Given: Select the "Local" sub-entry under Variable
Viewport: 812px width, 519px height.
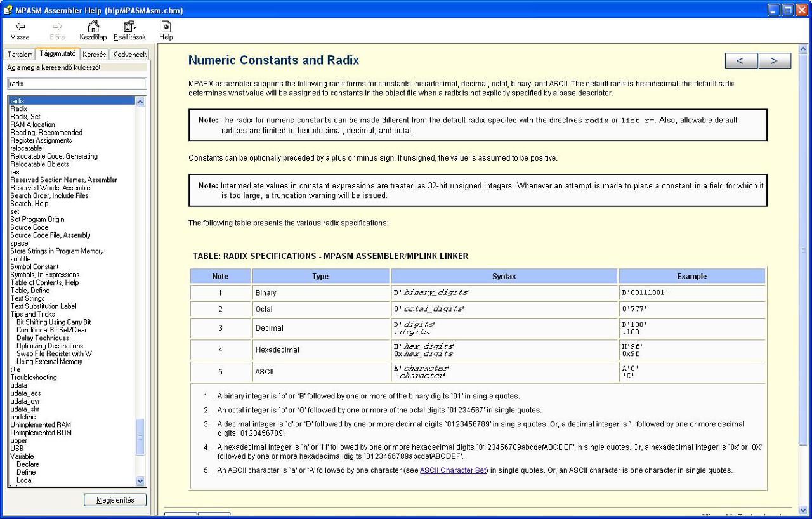Looking at the screenshot, I should 25,480.
